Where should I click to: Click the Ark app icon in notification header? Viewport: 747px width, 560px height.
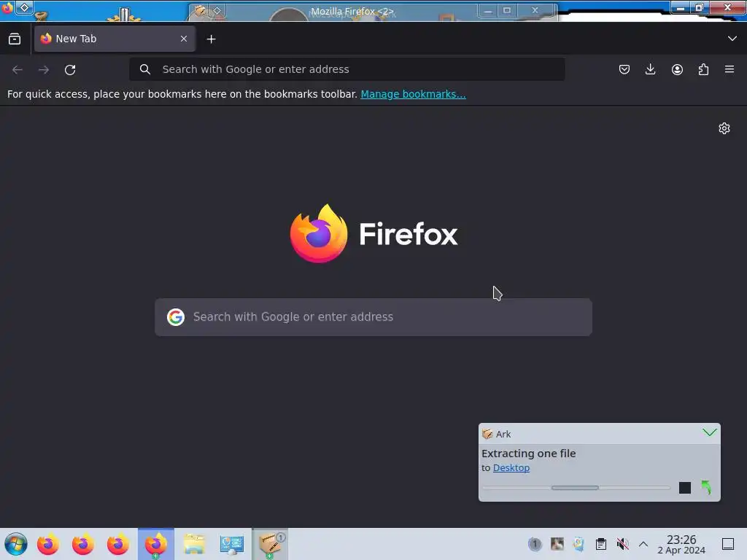[x=487, y=434]
